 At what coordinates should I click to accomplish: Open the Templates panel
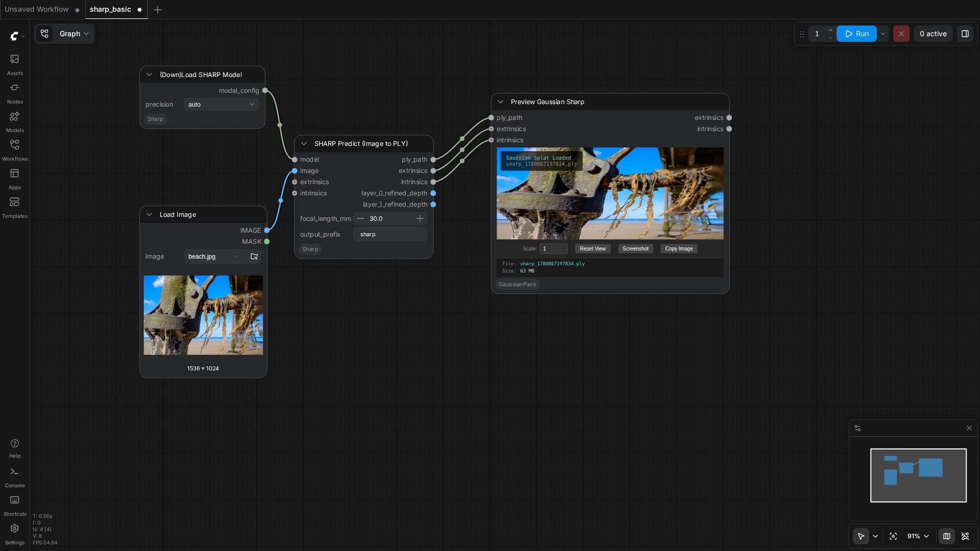pos(15,207)
